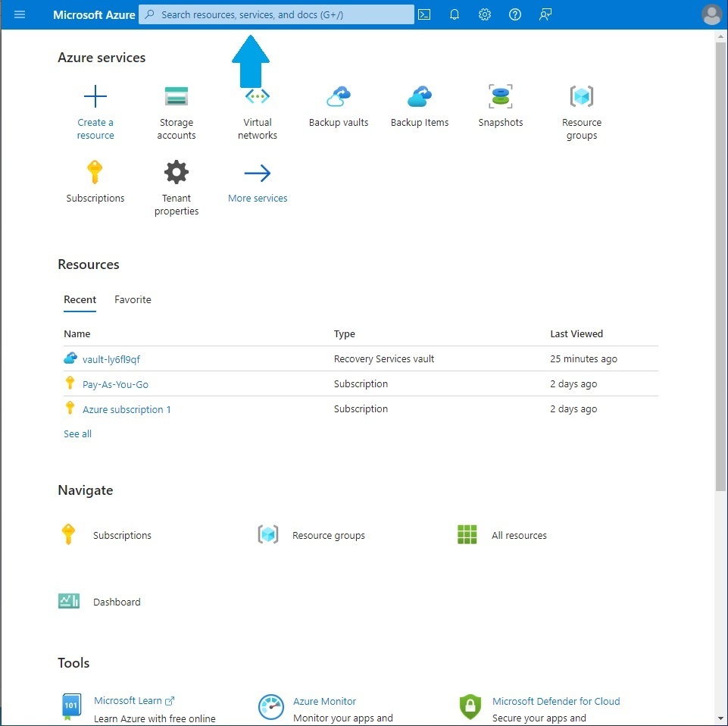Click the Name column header

pos(77,334)
